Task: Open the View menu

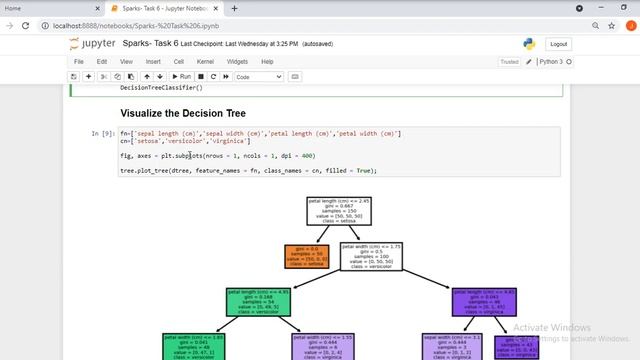Action: click(x=126, y=62)
